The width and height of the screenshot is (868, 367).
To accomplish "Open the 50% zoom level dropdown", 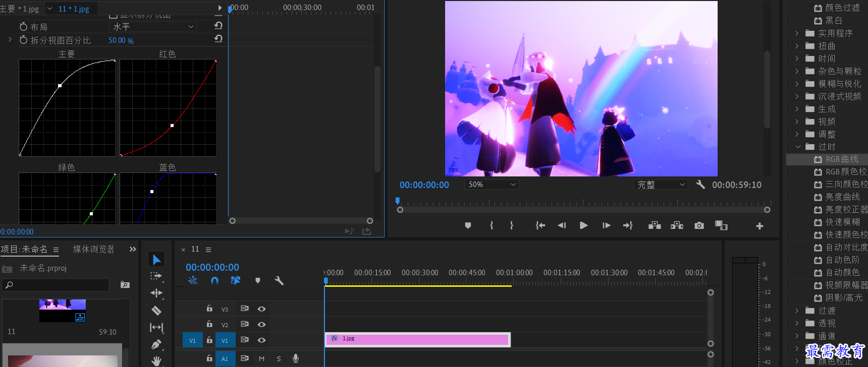I will [492, 185].
